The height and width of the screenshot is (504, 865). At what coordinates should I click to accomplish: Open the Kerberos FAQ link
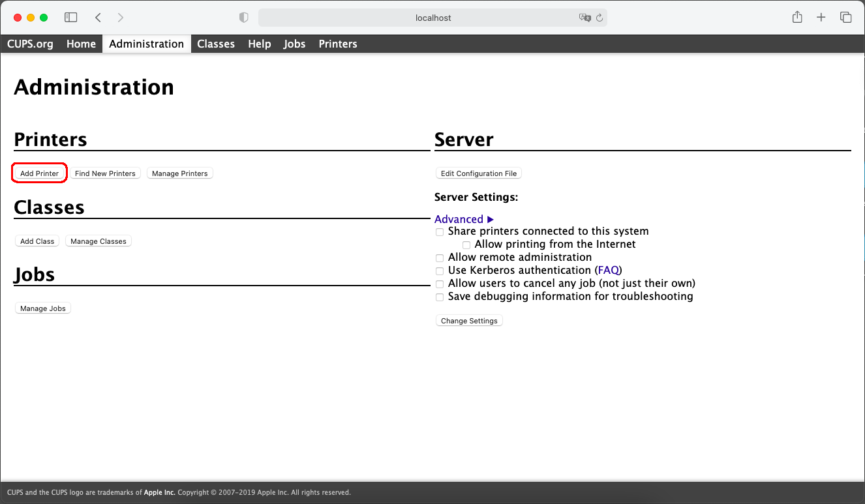pyautogui.click(x=608, y=270)
